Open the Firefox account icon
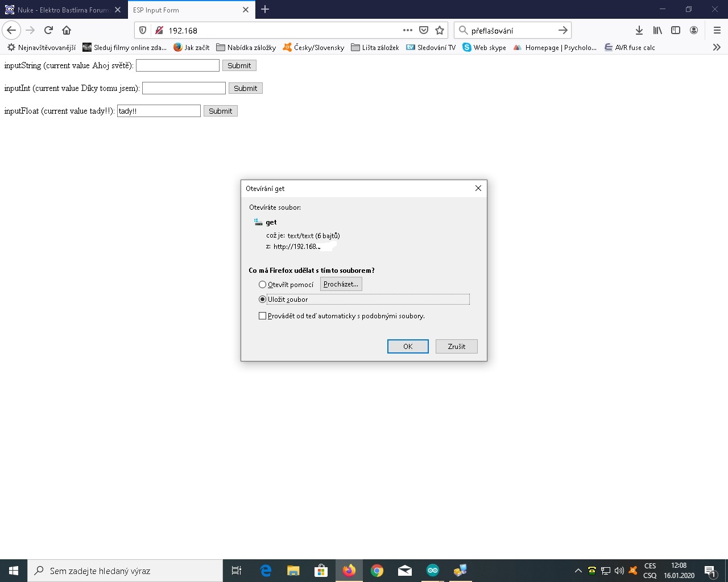This screenshot has width=728, height=582. 694,30
